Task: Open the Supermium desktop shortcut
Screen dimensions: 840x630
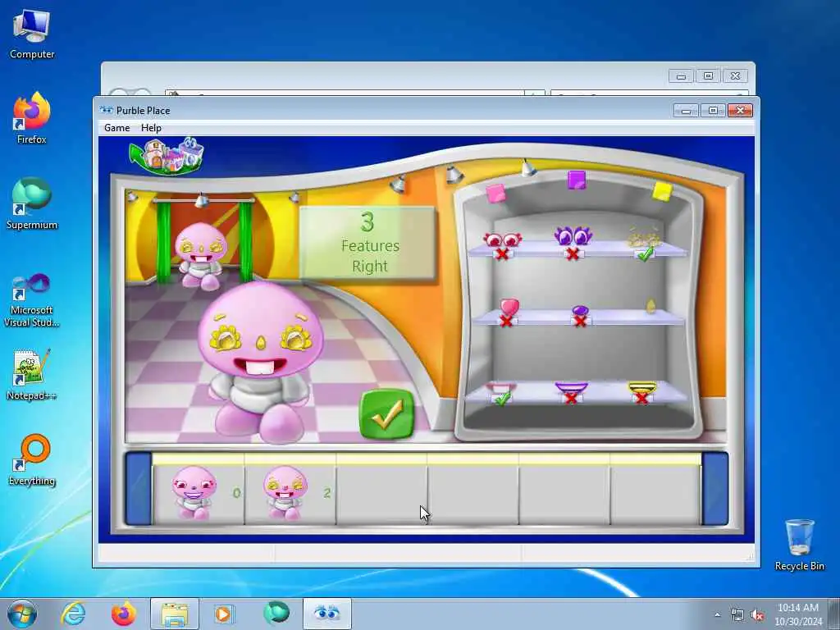Action: pyautogui.click(x=32, y=203)
